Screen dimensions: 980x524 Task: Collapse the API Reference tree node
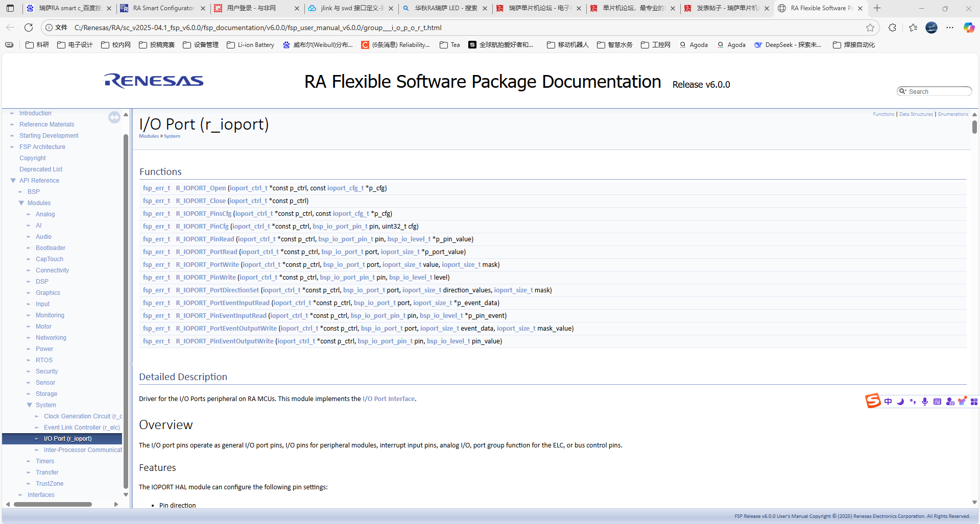pyautogui.click(x=13, y=181)
